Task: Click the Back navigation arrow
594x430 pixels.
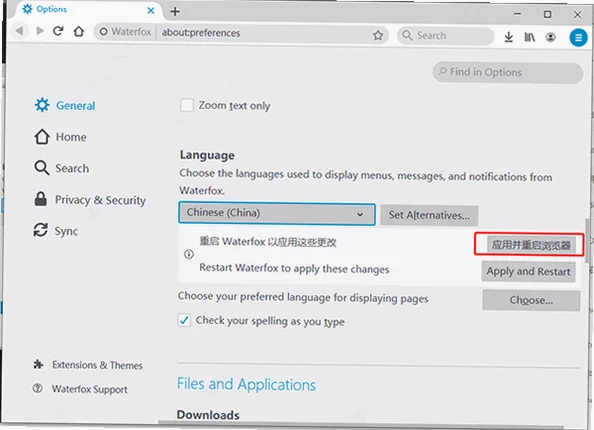Action: (20, 31)
